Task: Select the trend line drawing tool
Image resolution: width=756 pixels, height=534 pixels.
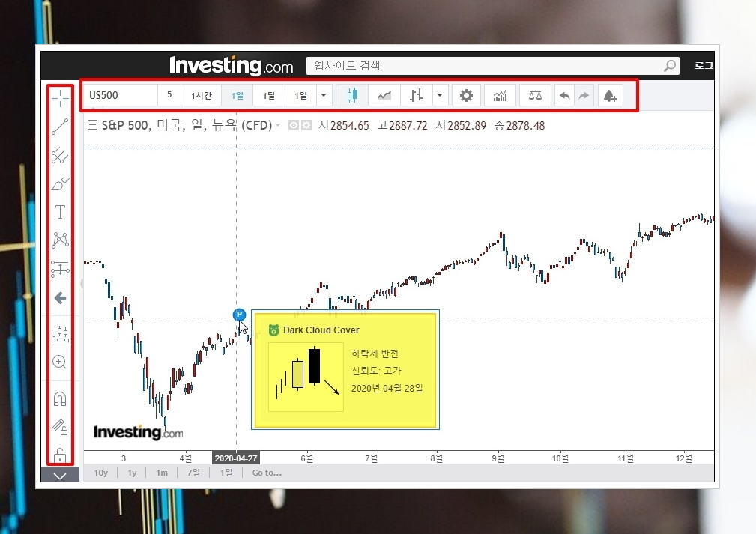Action: [x=60, y=127]
